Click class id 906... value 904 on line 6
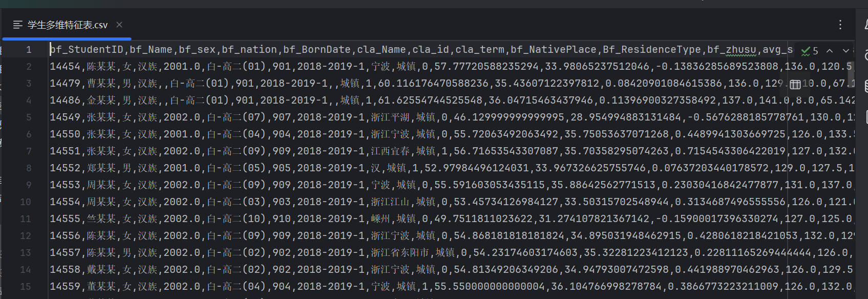Screen dimensions: 868x299 282,134
